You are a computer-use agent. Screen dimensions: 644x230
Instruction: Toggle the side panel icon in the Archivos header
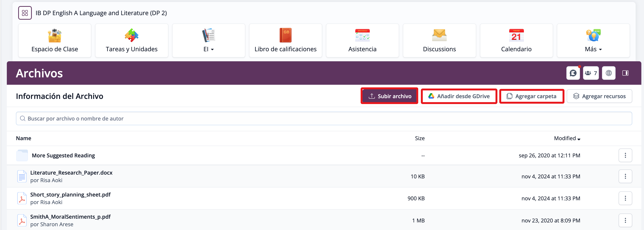[x=625, y=73]
